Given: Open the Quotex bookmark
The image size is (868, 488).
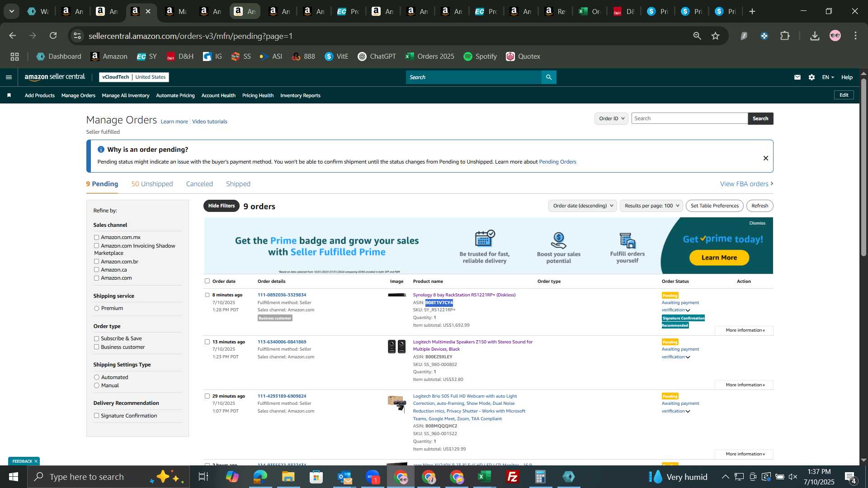Looking at the screenshot, I should coord(523,56).
